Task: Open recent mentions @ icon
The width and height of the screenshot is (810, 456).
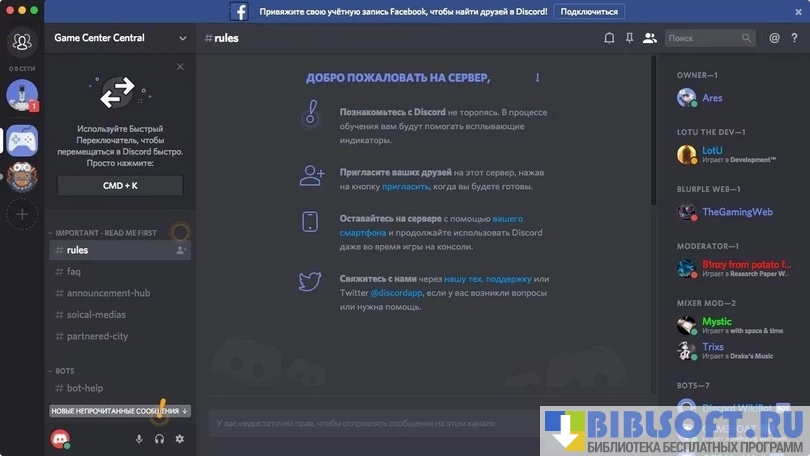Action: 774,38
